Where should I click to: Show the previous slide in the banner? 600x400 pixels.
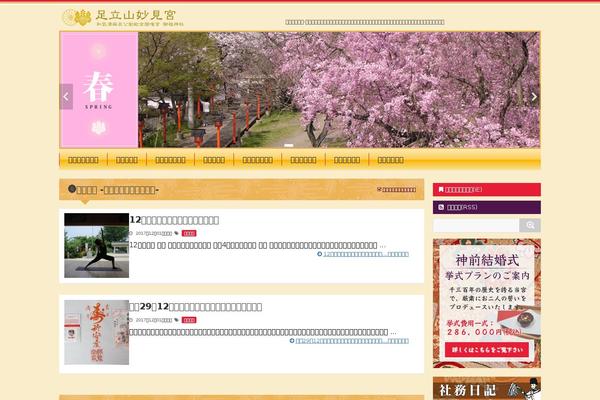click(66, 96)
